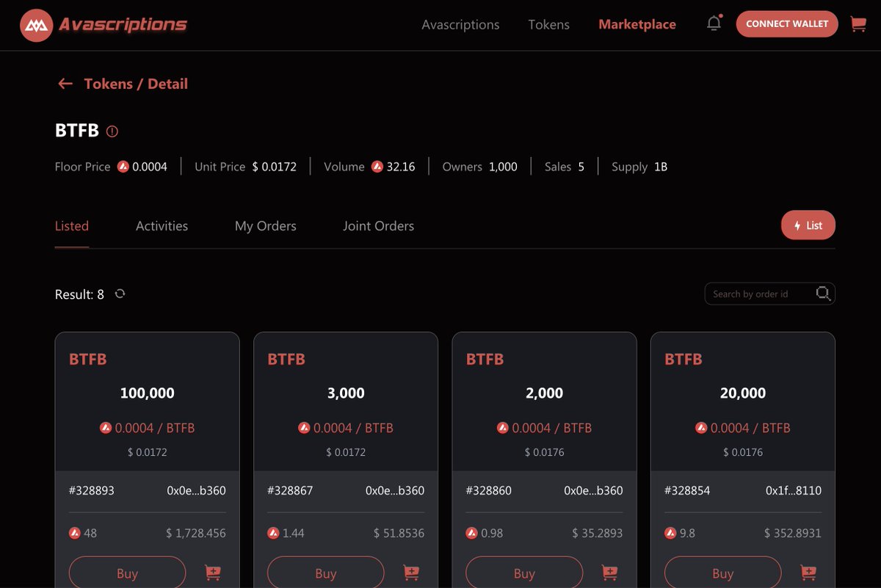Open Marketplace nav menu item

pyautogui.click(x=637, y=24)
